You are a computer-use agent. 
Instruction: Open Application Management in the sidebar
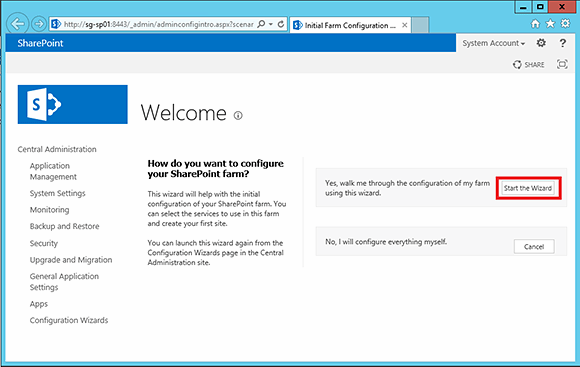(53, 171)
